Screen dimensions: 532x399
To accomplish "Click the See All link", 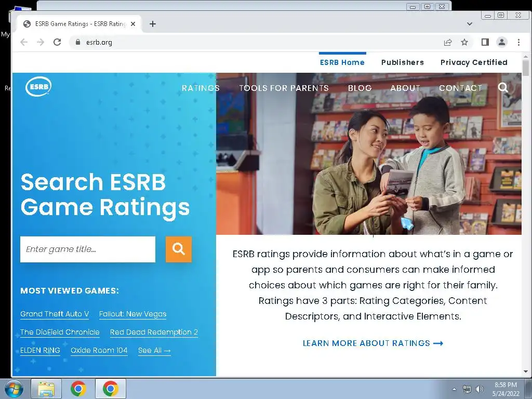I will (x=154, y=351).
